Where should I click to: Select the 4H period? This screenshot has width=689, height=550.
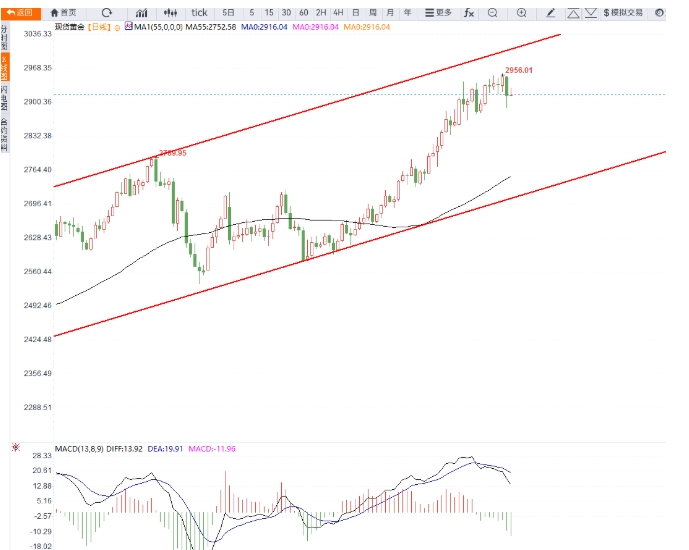tap(338, 13)
